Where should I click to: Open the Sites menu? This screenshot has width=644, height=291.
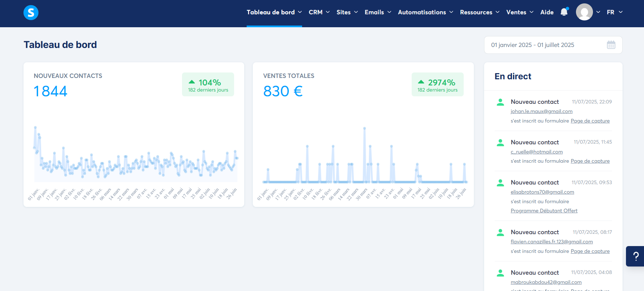347,12
